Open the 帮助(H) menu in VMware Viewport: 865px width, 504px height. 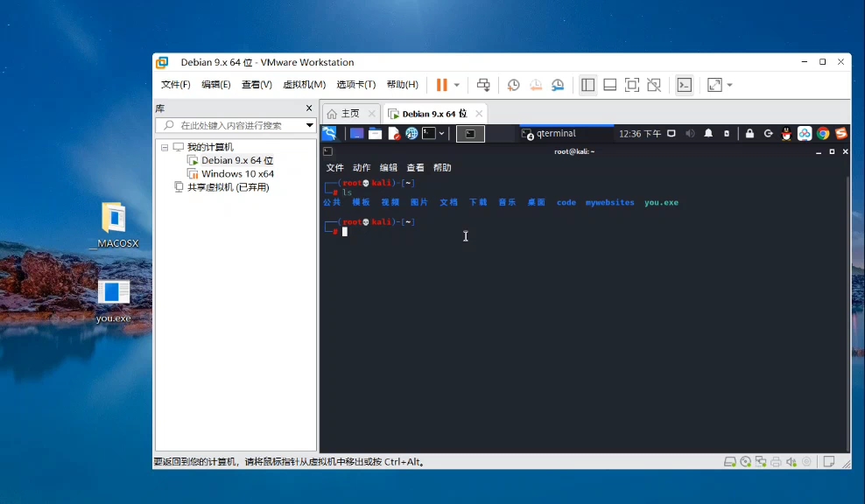[x=402, y=84]
